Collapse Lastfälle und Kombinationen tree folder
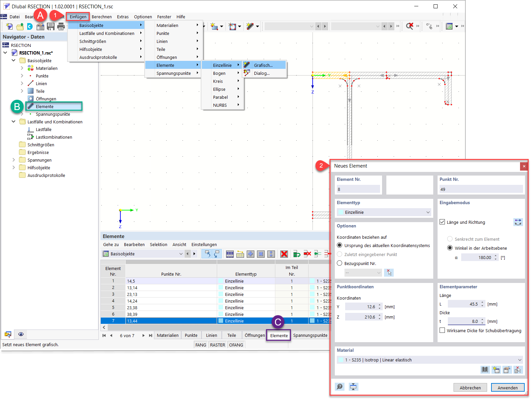The image size is (532, 399). (14, 122)
